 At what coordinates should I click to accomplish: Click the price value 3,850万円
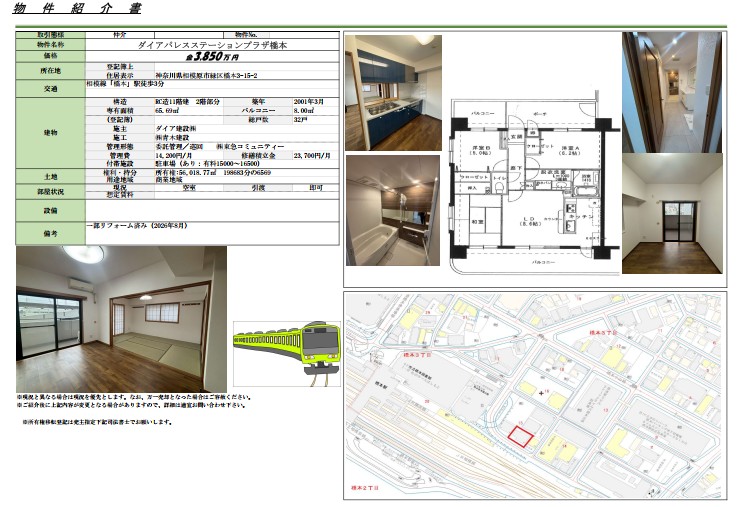tap(212, 57)
